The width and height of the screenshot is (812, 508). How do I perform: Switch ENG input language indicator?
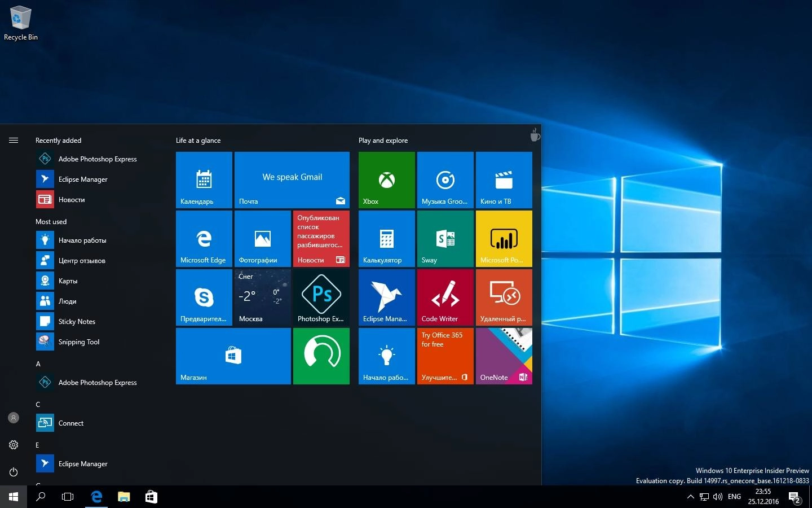pos(734,497)
